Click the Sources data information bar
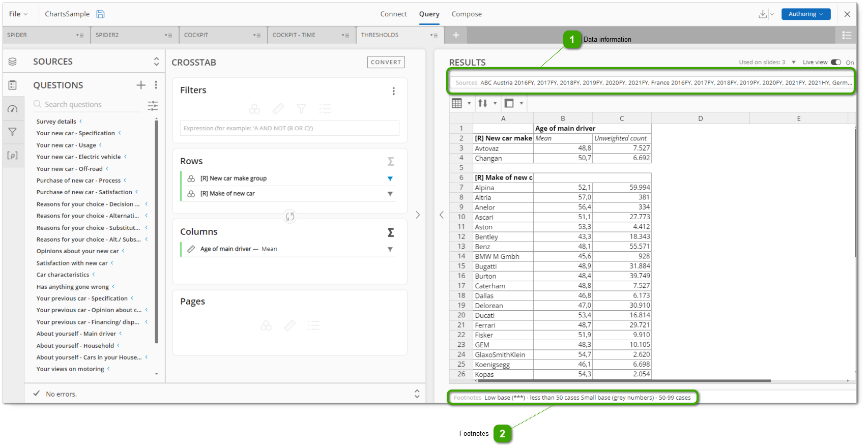The image size is (868, 448). tap(651, 82)
